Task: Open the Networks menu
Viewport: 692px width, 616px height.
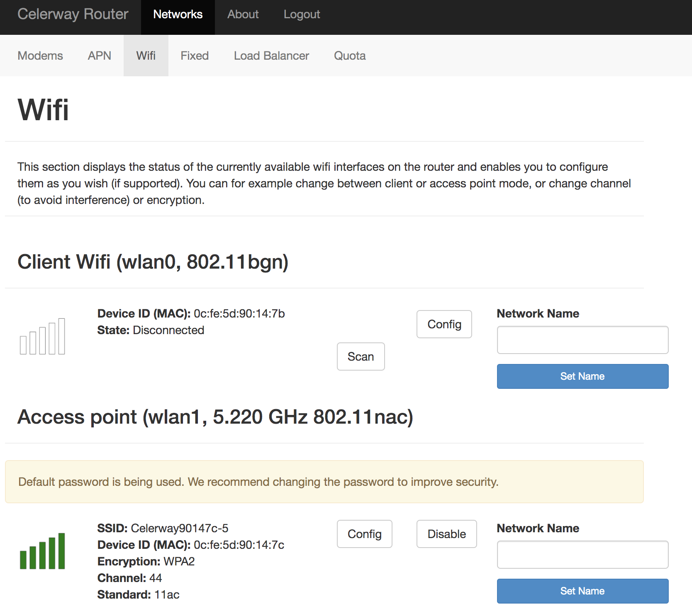Action: (x=178, y=14)
